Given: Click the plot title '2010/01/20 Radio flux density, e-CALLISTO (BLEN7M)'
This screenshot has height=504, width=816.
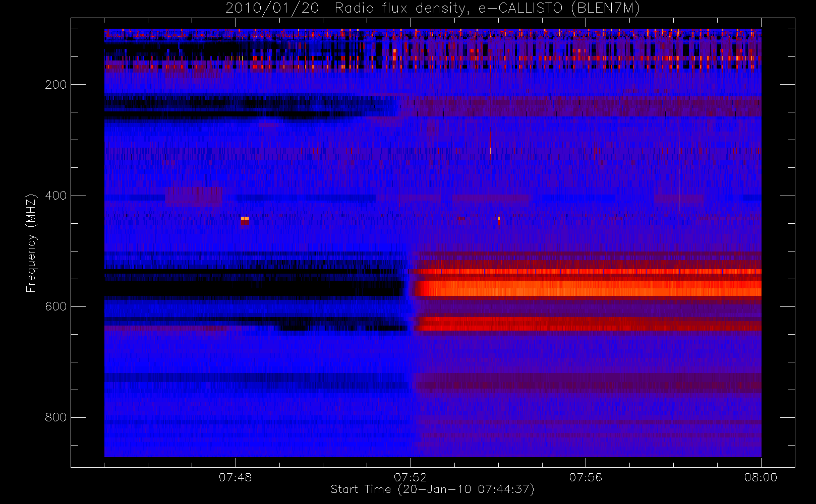Looking at the screenshot, I should pyautogui.click(x=433, y=9).
